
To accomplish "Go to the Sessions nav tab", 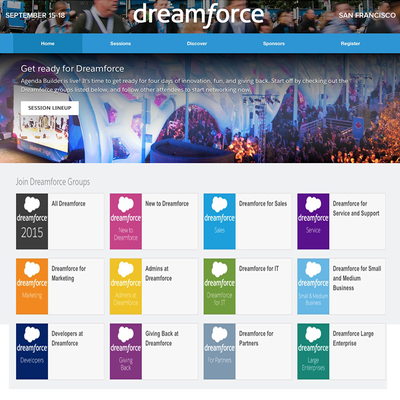I will click(120, 43).
